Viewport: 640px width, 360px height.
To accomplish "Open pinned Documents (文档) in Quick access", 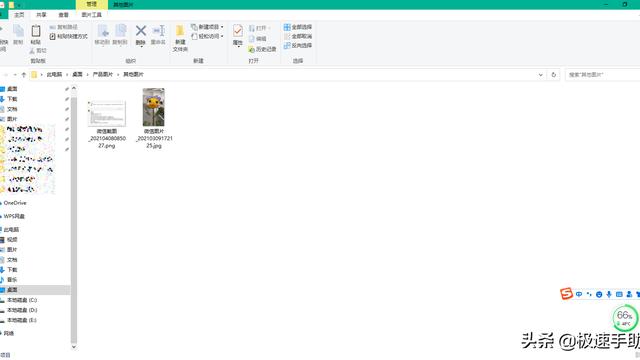I will (12, 109).
